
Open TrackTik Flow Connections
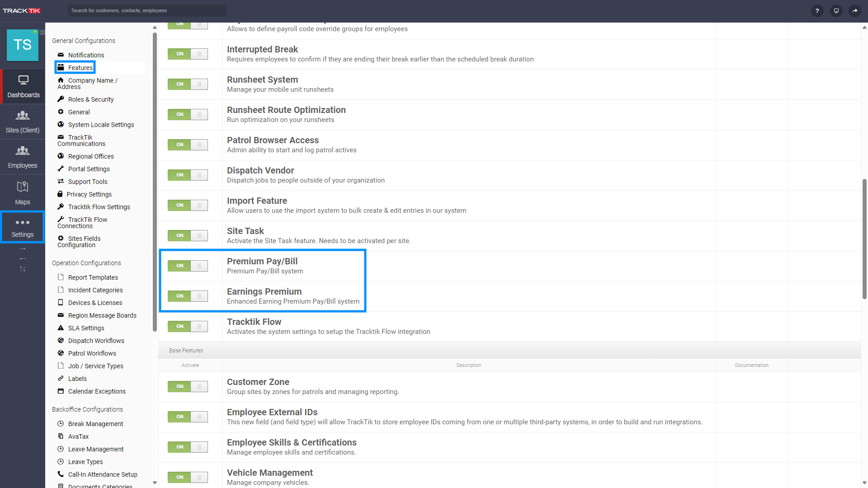82,223
